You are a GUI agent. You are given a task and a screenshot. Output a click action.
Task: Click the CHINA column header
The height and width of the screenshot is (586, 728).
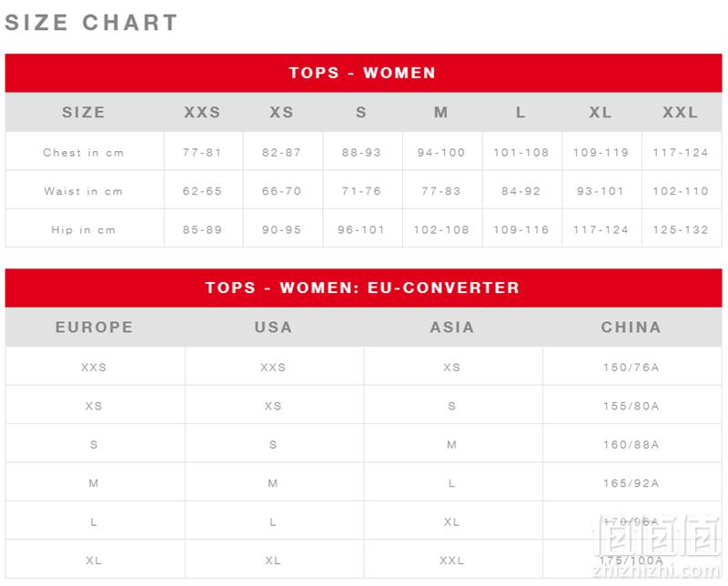(x=632, y=328)
